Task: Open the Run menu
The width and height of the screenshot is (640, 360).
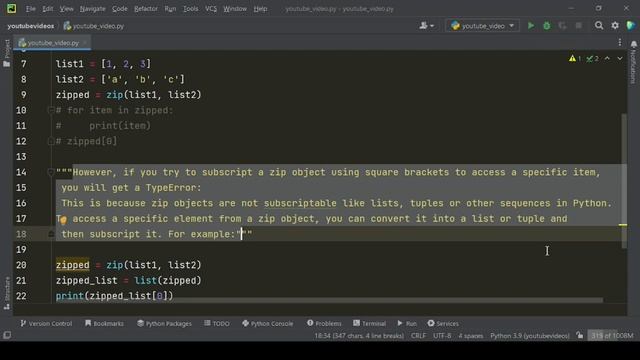Action: [x=170, y=9]
